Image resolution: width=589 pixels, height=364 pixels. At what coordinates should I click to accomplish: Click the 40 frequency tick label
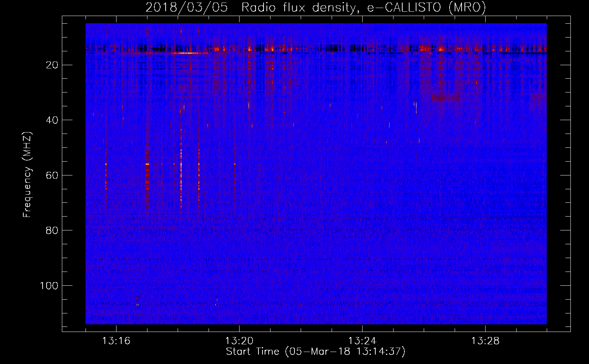(52, 120)
